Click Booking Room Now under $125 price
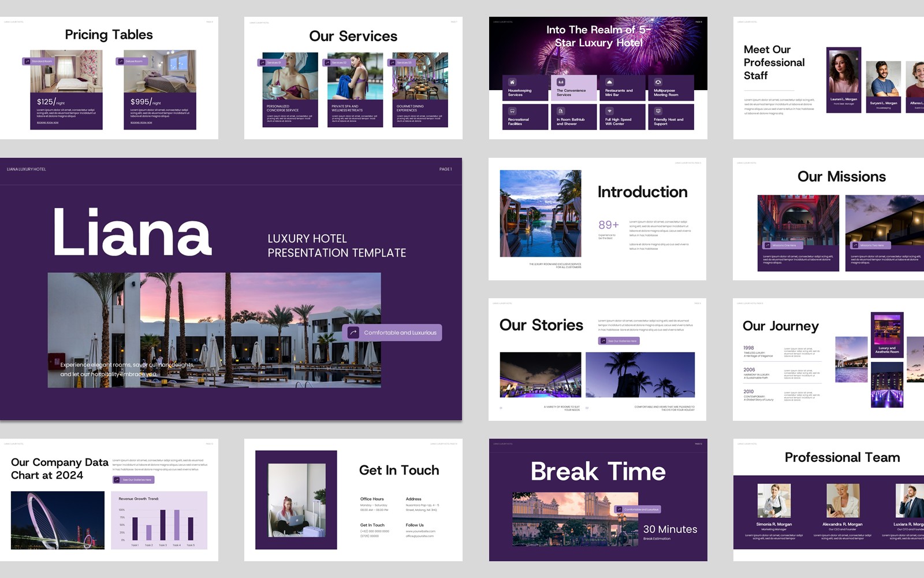924x578 pixels. click(x=47, y=123)
